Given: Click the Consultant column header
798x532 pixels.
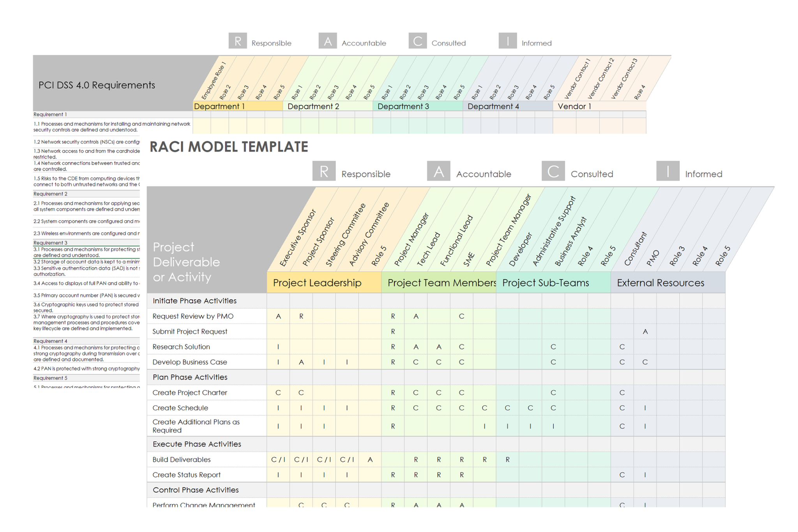Looking at the screenshot, I should point(635,249).
